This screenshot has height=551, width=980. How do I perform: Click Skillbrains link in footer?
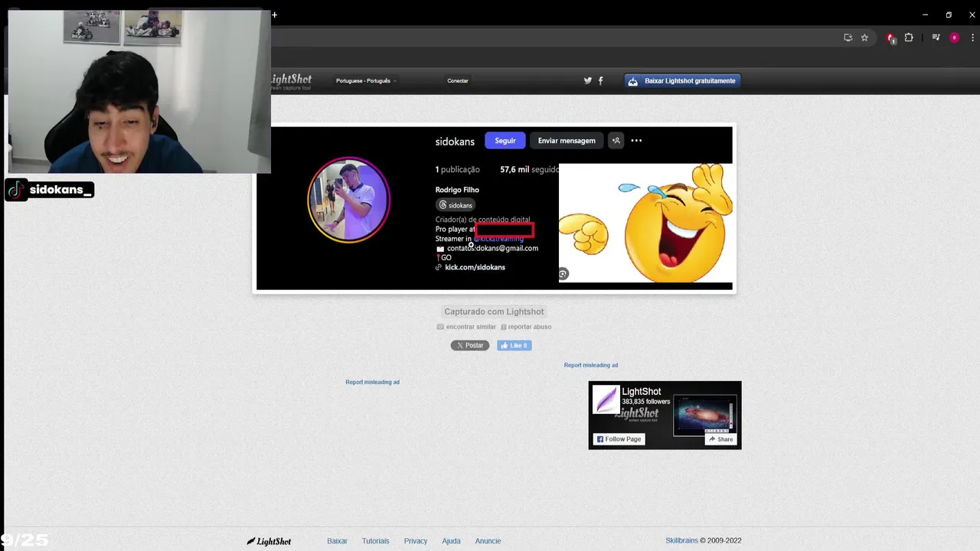(681, 540)
